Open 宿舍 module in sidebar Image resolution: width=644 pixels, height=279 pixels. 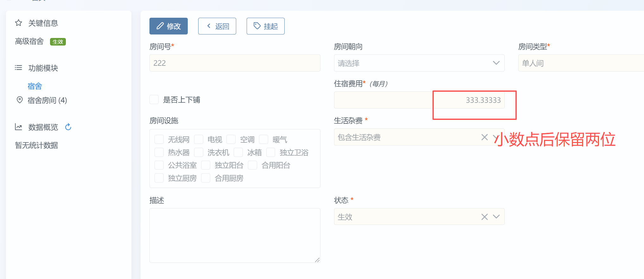(x=35, y=86)
